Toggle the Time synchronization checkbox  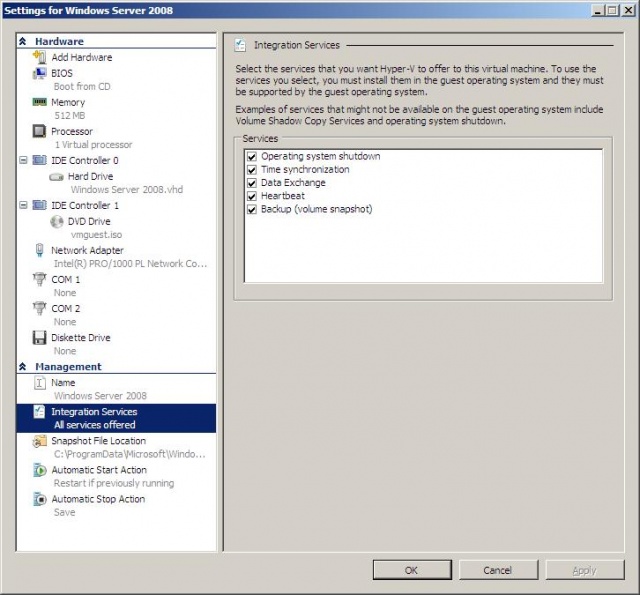251,170
